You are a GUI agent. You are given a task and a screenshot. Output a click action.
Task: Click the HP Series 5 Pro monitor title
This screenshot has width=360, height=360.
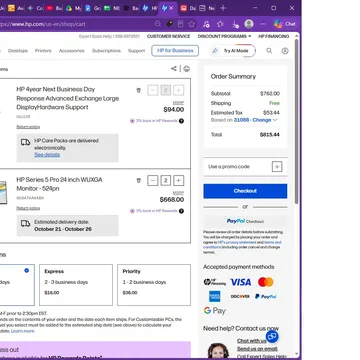click(x=59, y=184)
